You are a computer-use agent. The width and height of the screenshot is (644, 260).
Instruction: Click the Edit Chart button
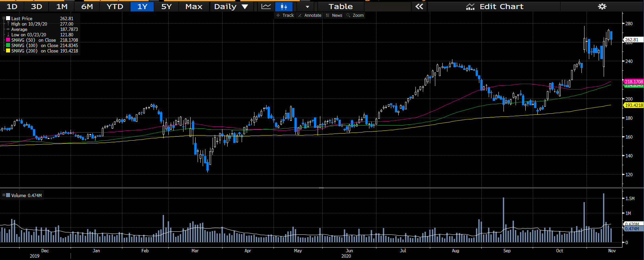[x=494, y=6]
